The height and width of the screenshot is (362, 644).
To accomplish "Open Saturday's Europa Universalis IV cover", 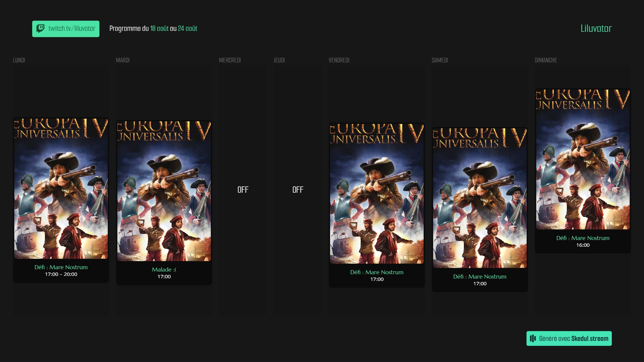I will pyautogui.click(x=480, y=198).
